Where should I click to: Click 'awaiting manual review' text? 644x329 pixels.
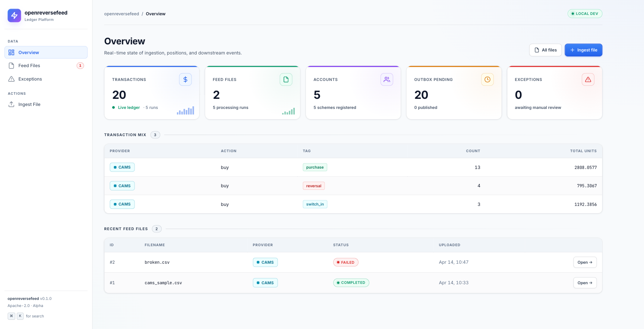pos(538,107)
